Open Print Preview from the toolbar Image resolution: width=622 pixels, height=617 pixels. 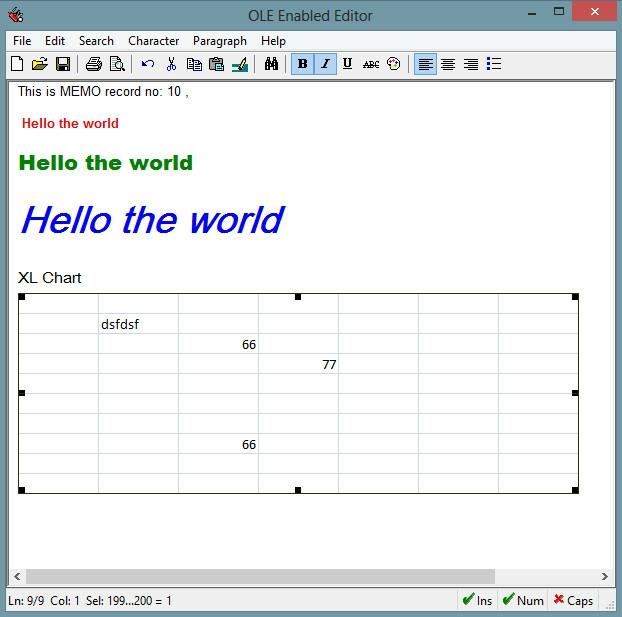click(117, 64)
